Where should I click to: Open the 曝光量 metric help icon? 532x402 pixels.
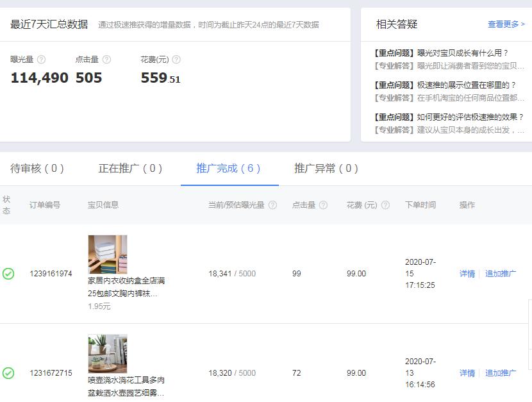(x=40, y=59)
